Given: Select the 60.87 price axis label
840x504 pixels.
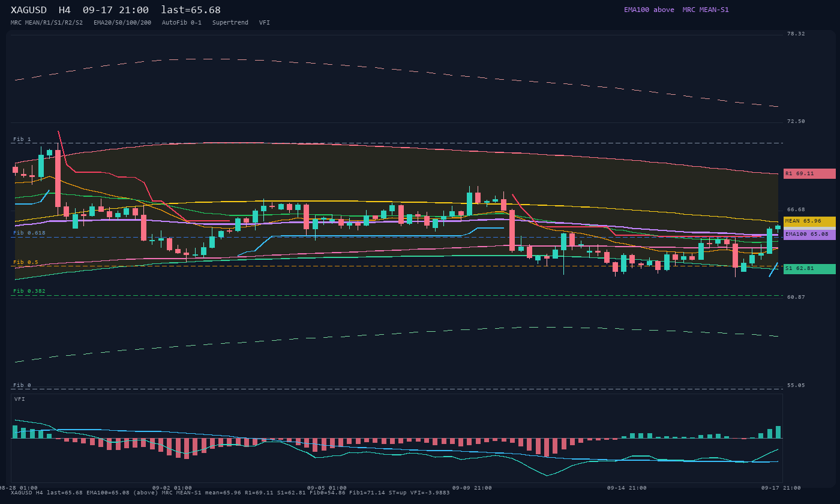Looking at the screenshot, I should coord(796,297).
